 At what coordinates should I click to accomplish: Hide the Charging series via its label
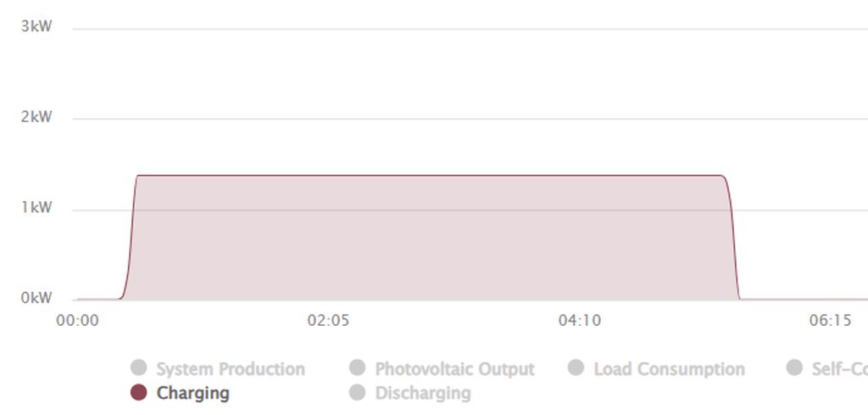tap(192, 393)
